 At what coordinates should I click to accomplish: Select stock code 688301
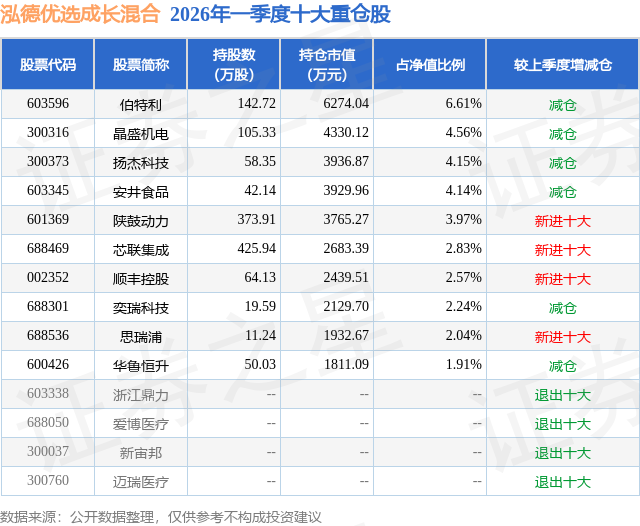[48, 306]
